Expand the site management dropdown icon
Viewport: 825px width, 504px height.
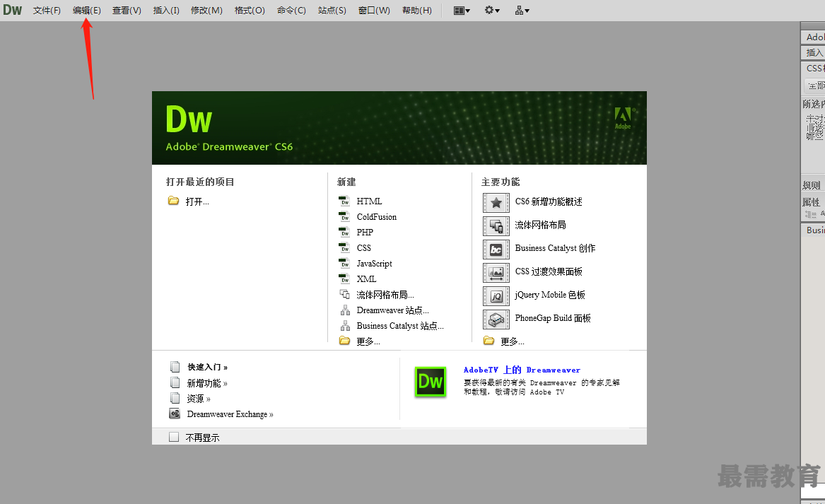(522, 11)
